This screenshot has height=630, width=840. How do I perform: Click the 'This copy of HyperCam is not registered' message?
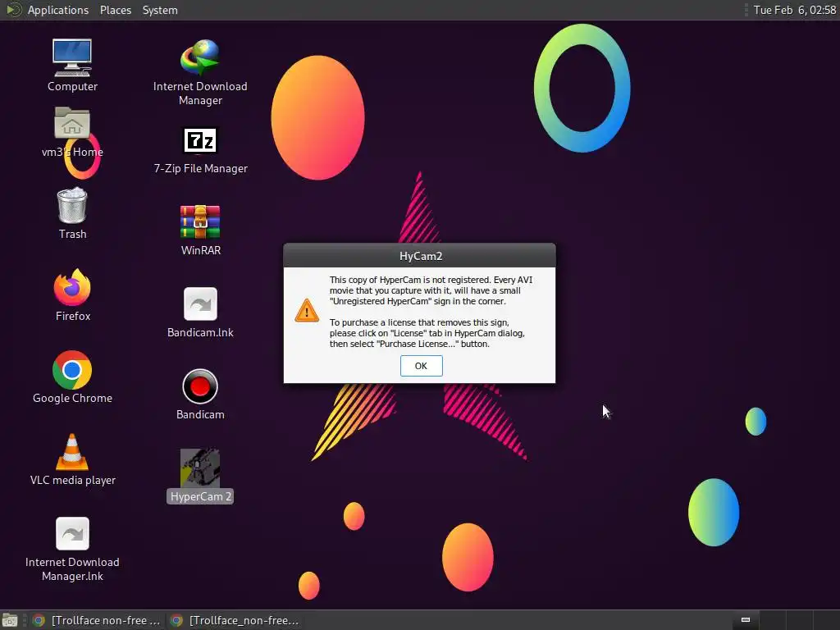coord(431,290)
